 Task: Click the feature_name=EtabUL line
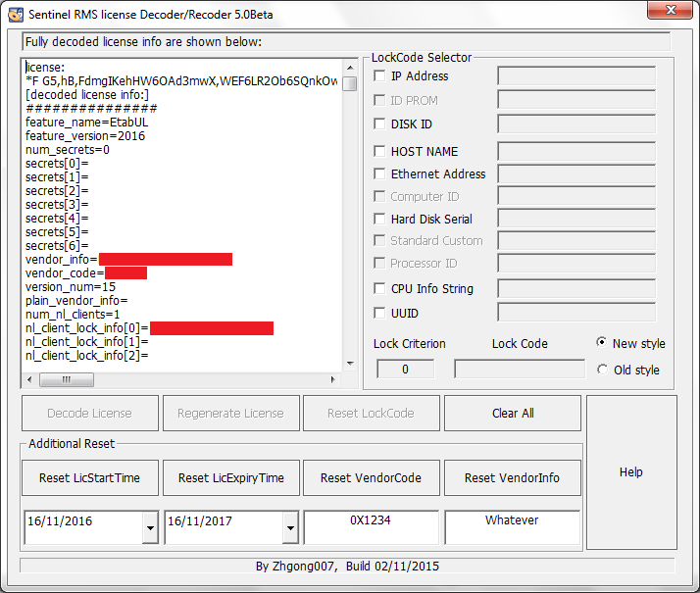coord(86,123)
